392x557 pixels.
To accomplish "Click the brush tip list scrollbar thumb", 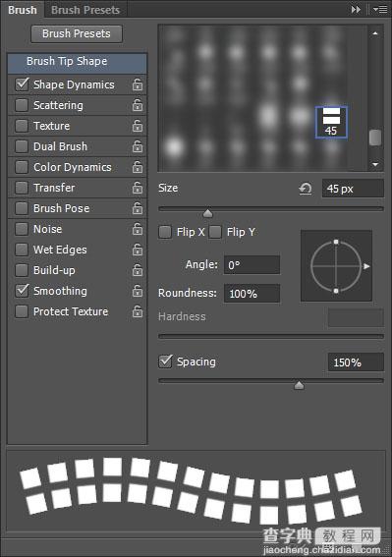I will coord(375,138).
